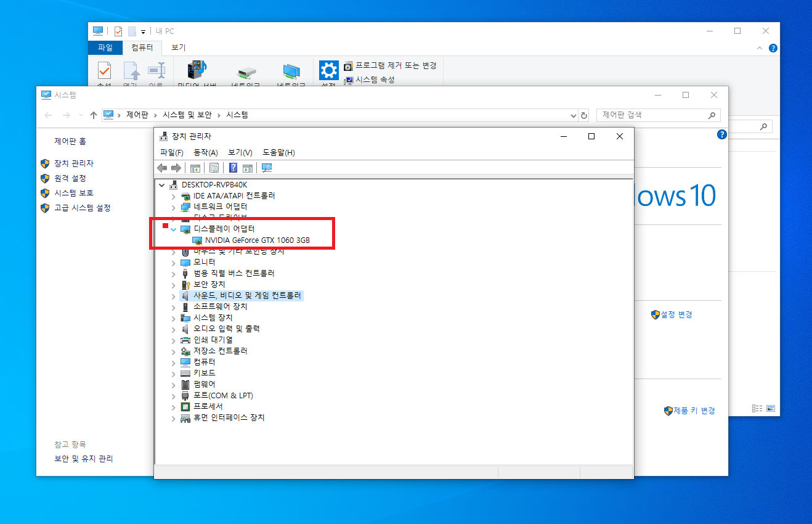Screen dimensions: 812x524
Task: Open the 고급 시스템 설정 link
Action: [x=83, y=208]
